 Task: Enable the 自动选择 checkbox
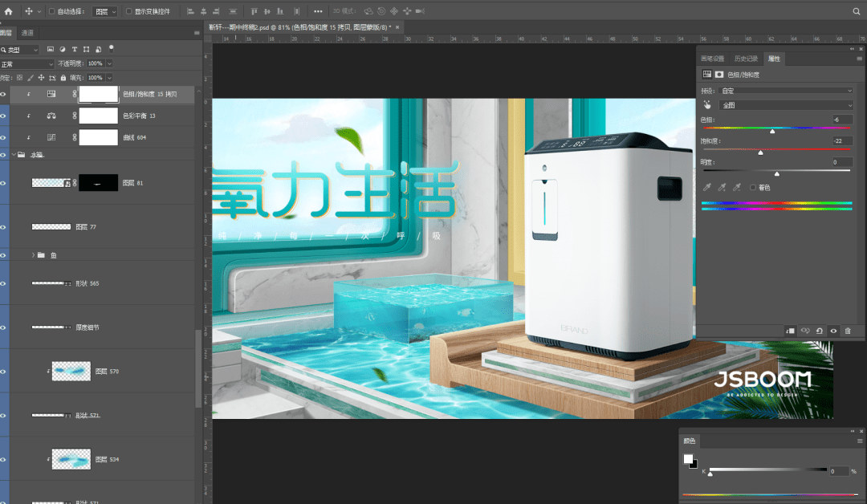pos(52,11)
